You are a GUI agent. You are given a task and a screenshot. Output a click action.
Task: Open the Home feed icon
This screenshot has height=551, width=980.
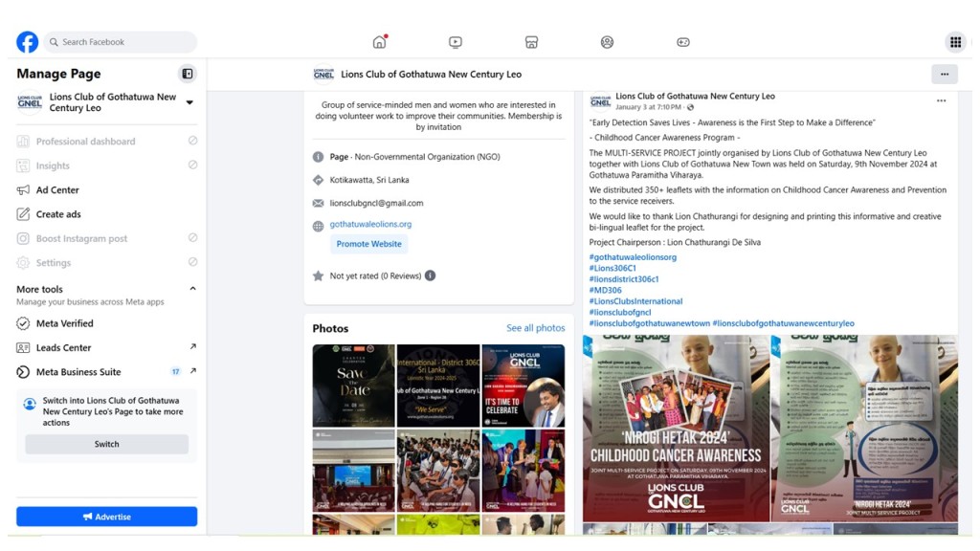(x=379, y=42)
